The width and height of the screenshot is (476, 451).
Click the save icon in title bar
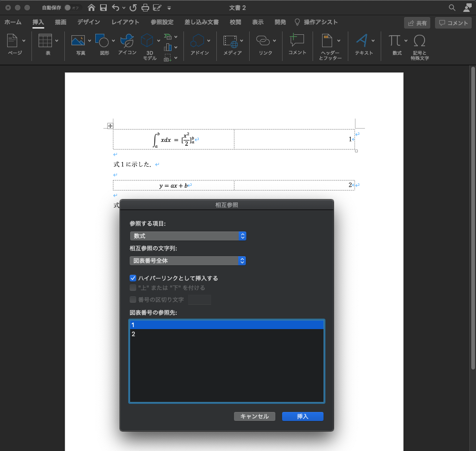pyautogui.click(x=103, y=8)
